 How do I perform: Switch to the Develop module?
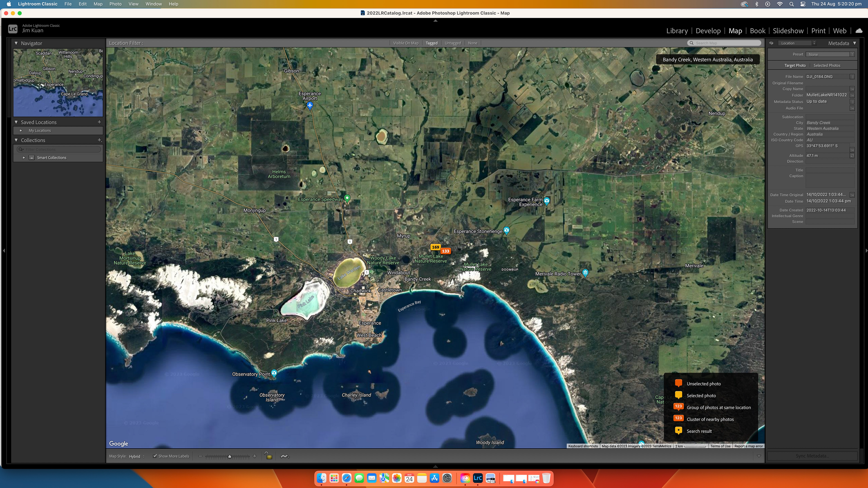click(x=708, y=31)
